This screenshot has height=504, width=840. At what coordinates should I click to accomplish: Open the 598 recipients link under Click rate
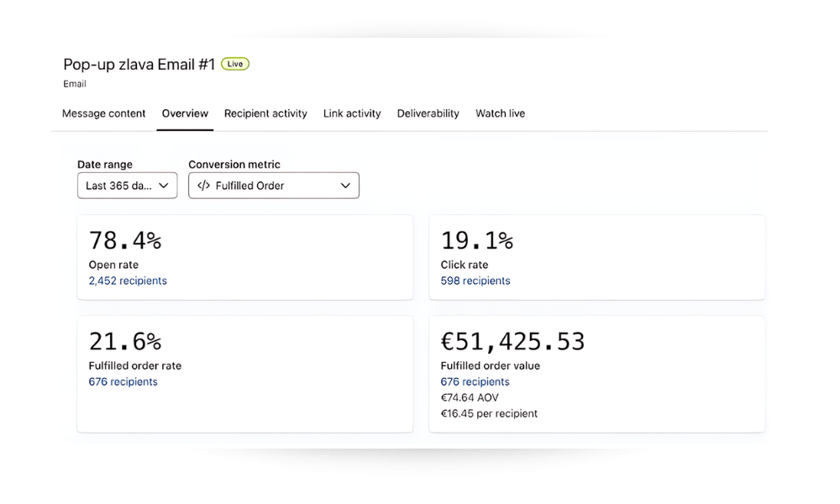point(475,281)
